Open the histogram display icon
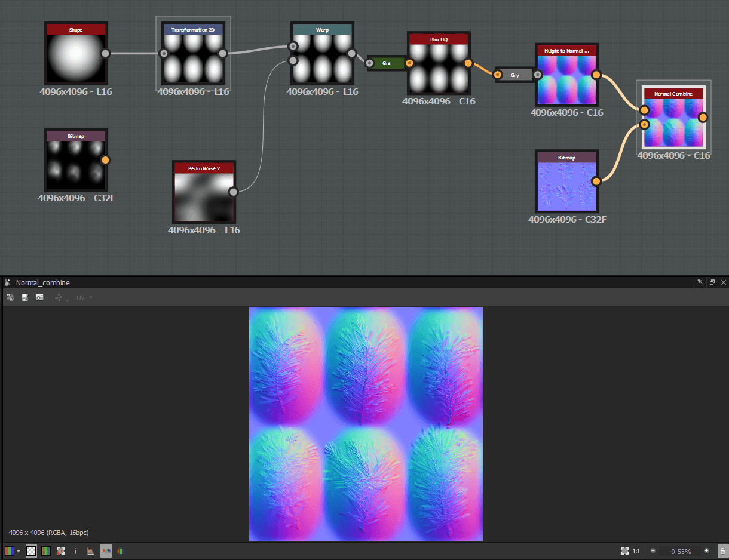The height and width of the screenshot is (560, 729). (90, 551)
